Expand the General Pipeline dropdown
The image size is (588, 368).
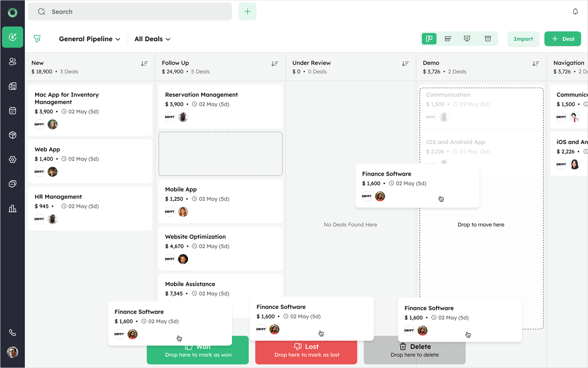(89, 39)
